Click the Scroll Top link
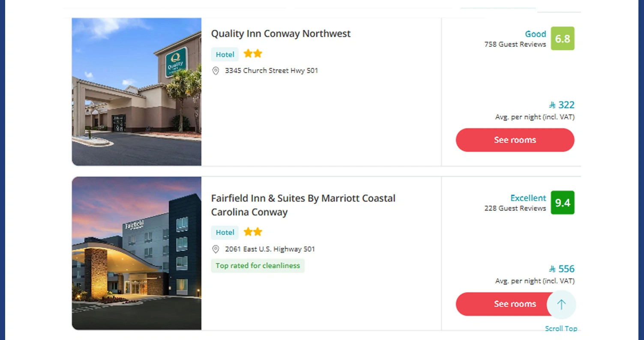 561,328
